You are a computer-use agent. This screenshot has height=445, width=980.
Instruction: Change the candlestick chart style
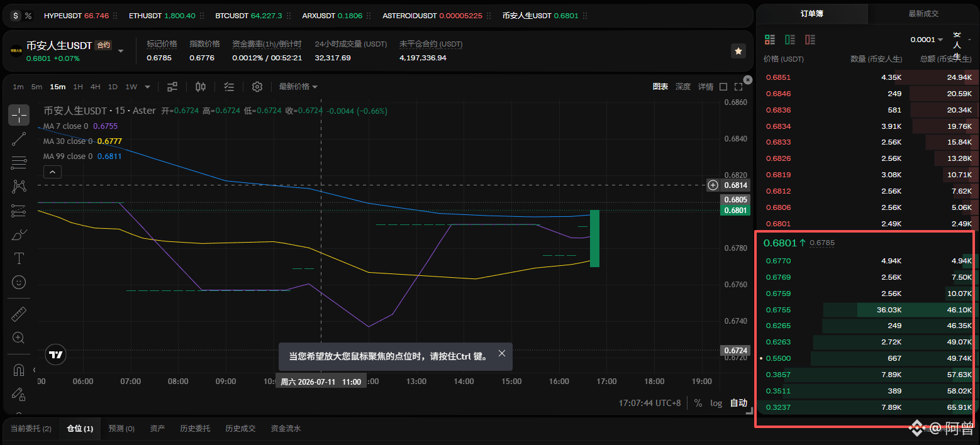click(201, 87)
